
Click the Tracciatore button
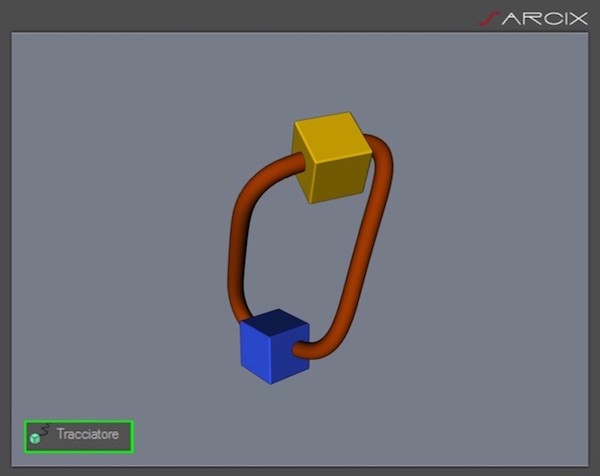[79, 437]
